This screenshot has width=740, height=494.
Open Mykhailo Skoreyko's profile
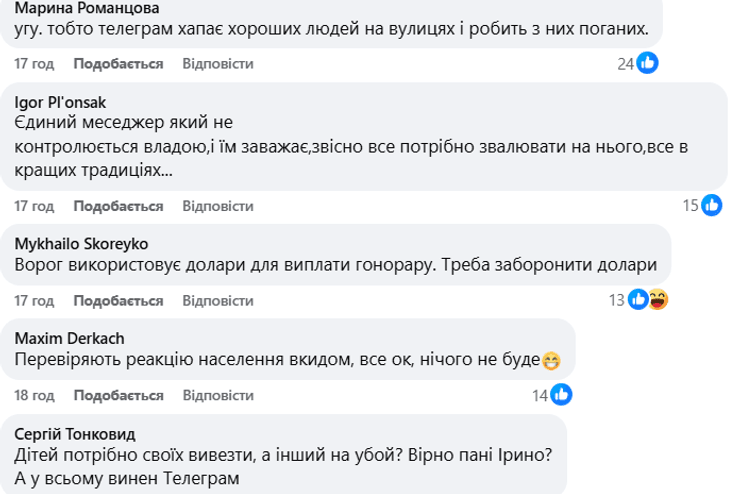pyautogui.click(x=79, y=244)
